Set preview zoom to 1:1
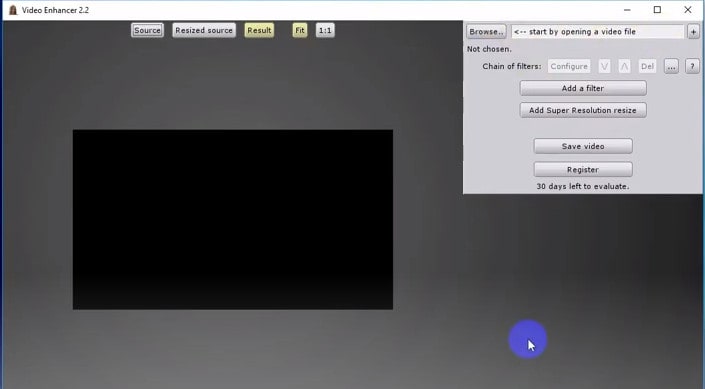705x389 pixels. pyautogui.click(x=325, y=30)
